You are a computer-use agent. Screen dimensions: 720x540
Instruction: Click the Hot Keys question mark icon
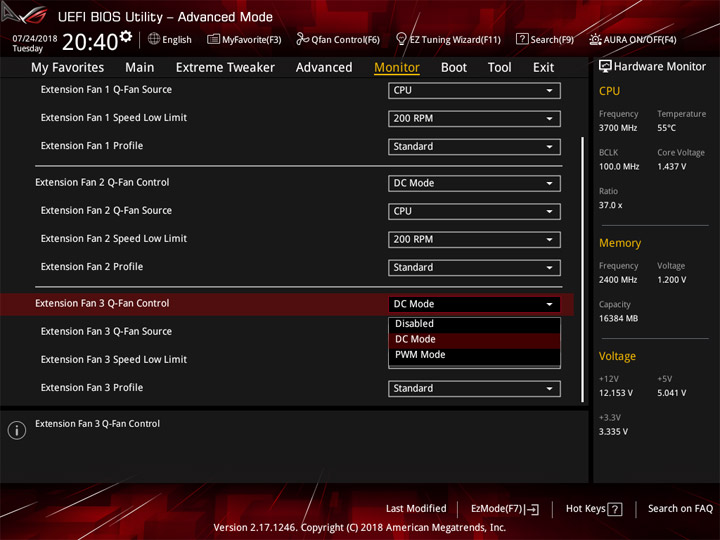click(x=614, y=509)
